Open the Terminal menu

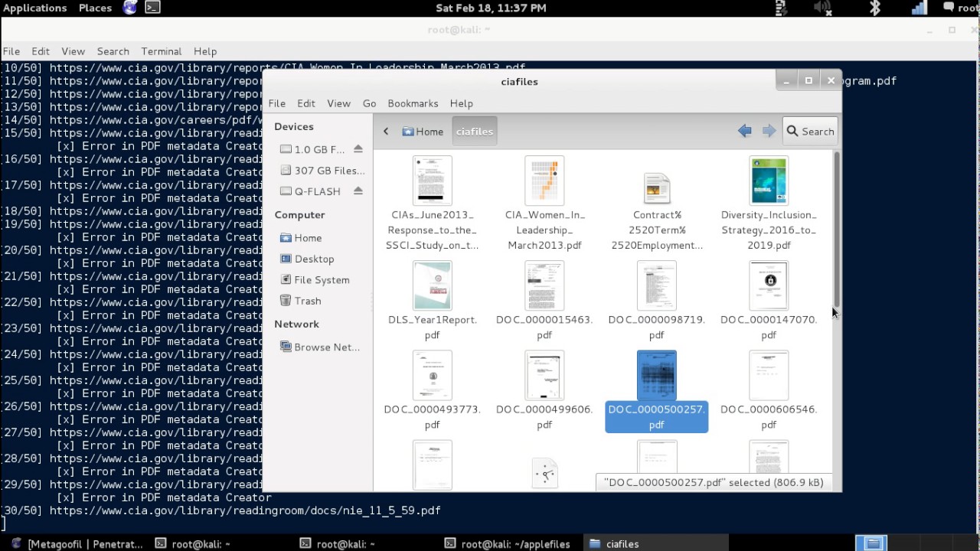(x=161, y=51)
